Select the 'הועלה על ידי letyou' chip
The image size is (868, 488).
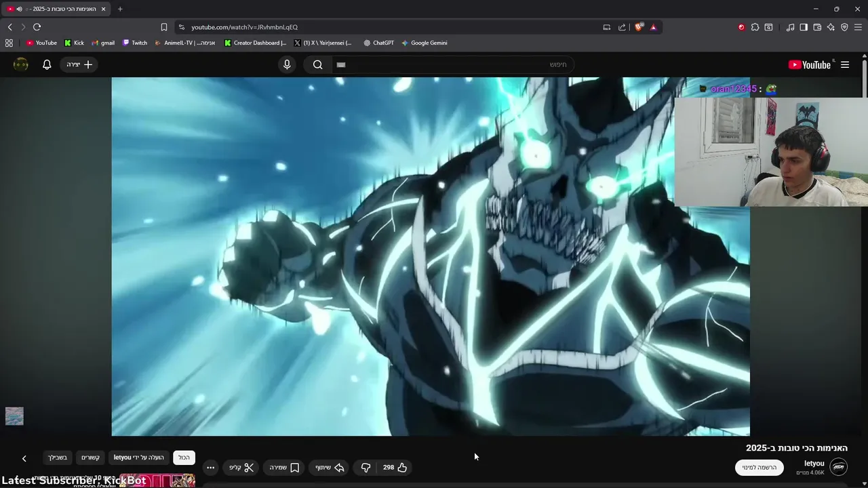pos(139,457)
